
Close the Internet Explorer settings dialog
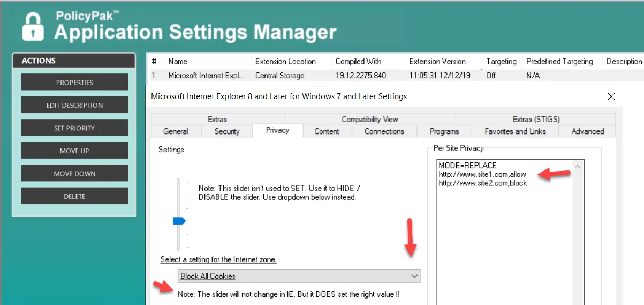[x=611, y=96]
